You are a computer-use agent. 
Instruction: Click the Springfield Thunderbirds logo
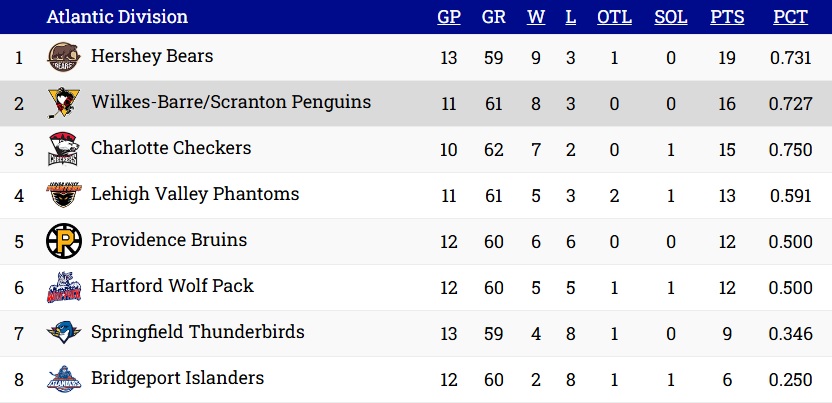64,332
